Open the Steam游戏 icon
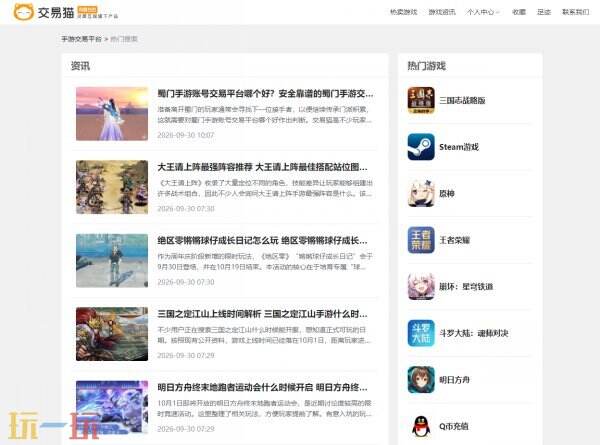This screenshot has width=600, height=445. (x=421, y=147)
